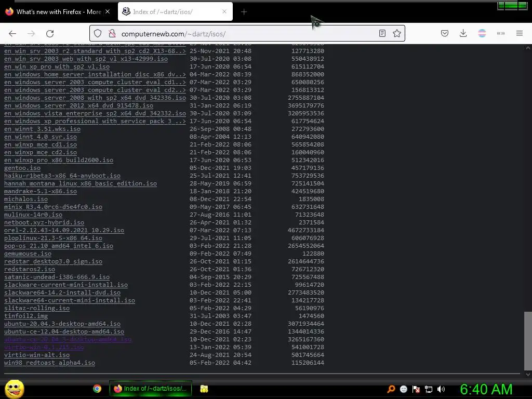
Task: Click qemumouse.iso link
Action: click(x=28, y=254)
